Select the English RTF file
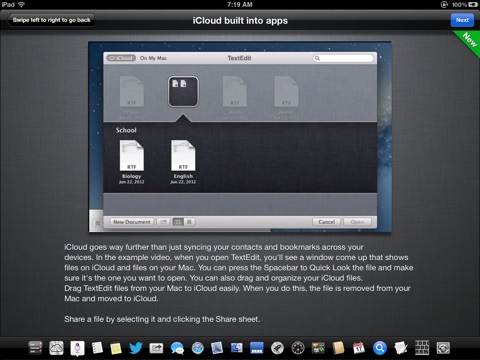This screenshot has width=480, height=360. pos(183,162)
